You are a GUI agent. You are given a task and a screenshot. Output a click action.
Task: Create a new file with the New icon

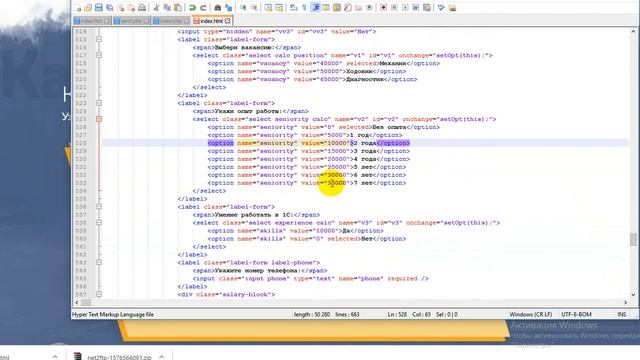pyautogui.click(x=77, y=8)
